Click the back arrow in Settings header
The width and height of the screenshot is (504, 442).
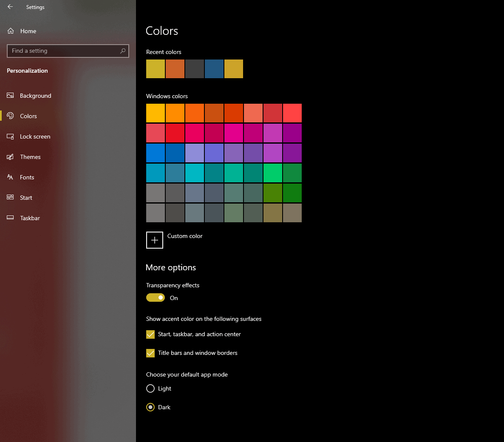(x=10, y=7)
